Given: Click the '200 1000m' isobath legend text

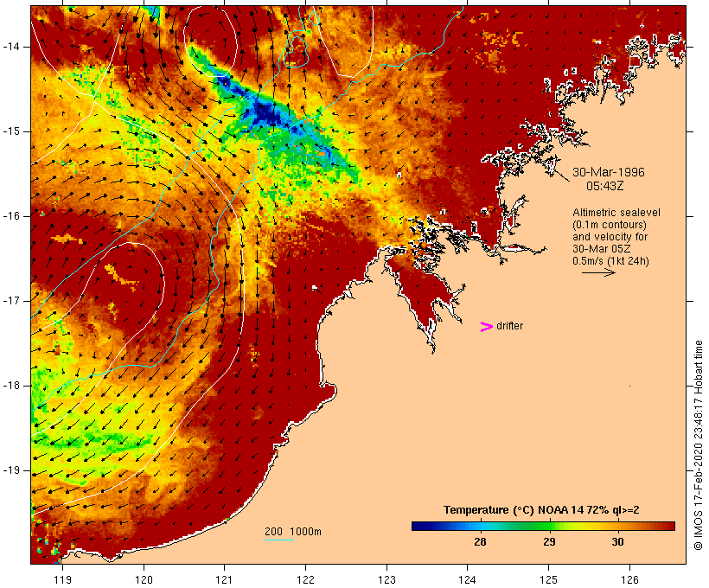Looking at the screenshot, I should pos(293,532).
